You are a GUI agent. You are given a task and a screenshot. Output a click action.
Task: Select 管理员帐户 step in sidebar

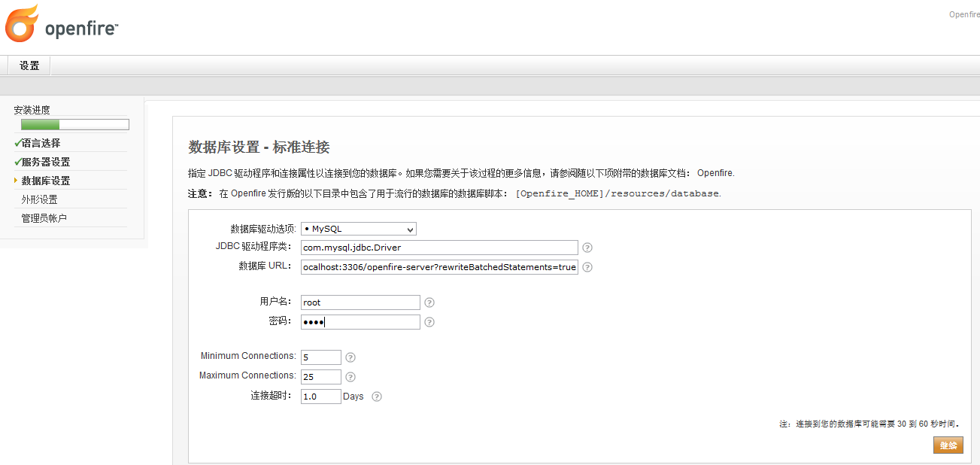(44, 218)
